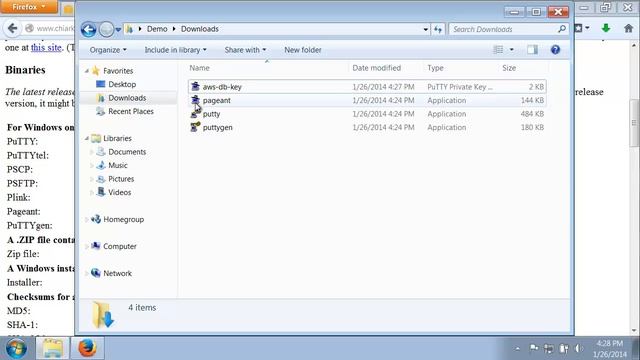Click the Firefox browser back arrow
Screen dimensions: 640x360
(x=12, y=29)
